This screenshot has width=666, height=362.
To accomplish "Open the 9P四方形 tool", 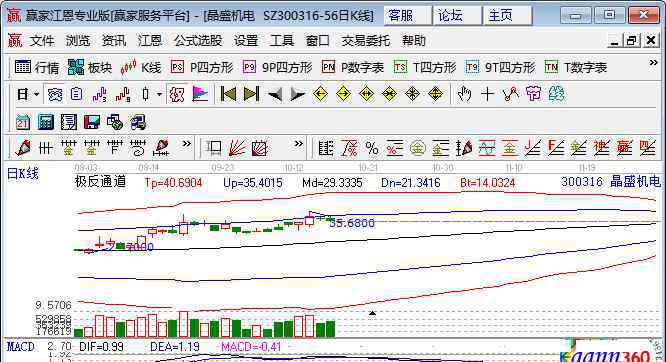I will 277,67.
